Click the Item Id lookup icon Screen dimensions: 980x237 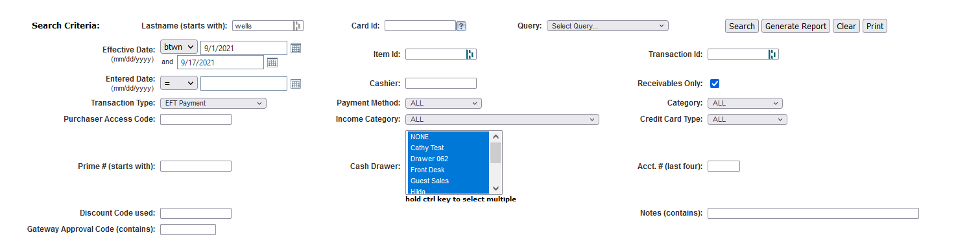coord(471,54)
